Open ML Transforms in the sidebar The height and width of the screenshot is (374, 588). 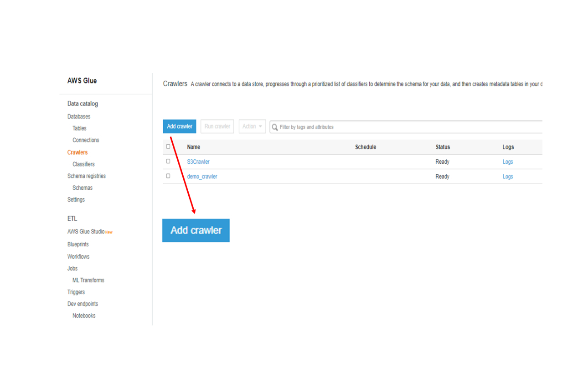(88, 280)
